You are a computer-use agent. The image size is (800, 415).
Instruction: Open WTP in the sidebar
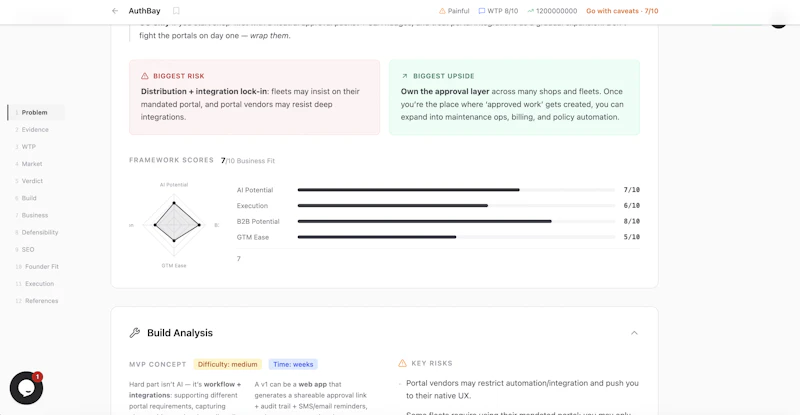point(28,147)
